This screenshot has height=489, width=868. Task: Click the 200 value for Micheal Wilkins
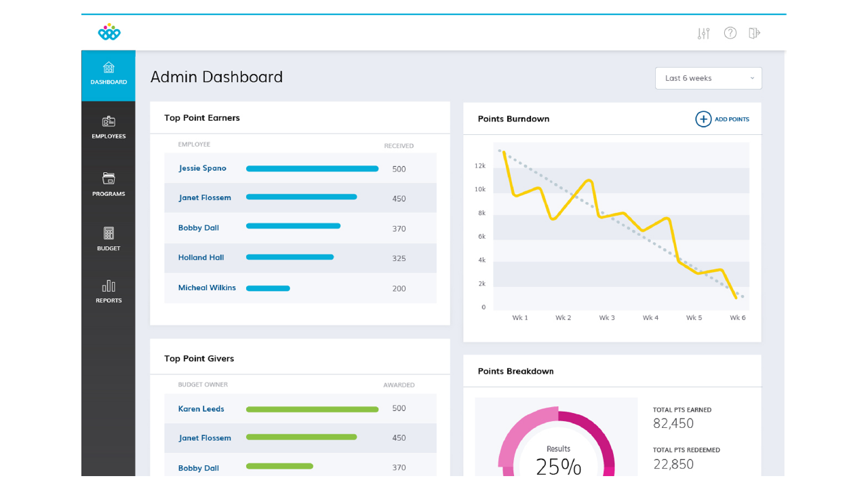(x=399, y=288)
